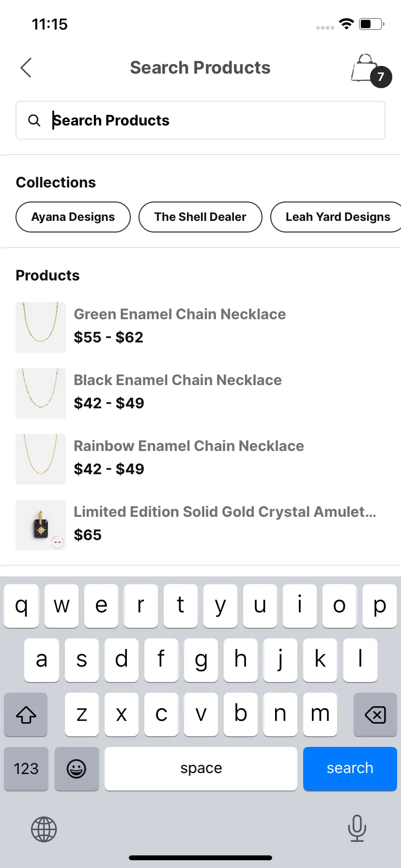401x868 pixels.
Task: Focus the Search Products input field
Action: pyautogui.click(x=200, y=120)
